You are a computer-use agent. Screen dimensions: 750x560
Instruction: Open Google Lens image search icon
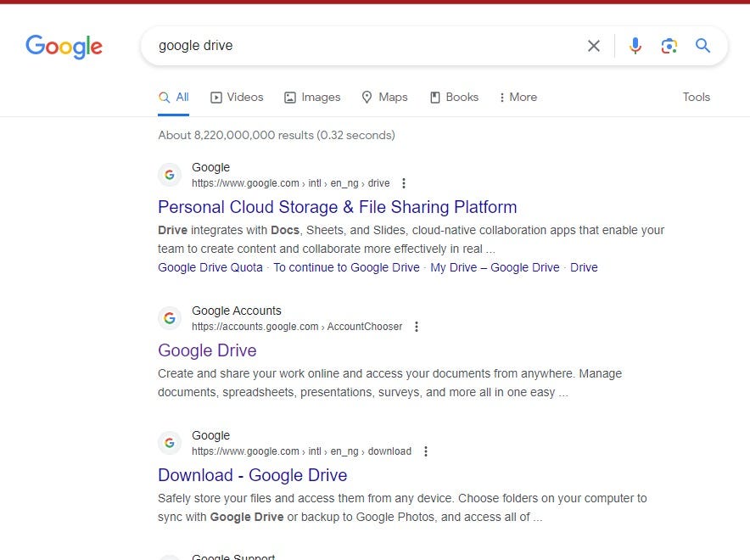tap(669, 46)
